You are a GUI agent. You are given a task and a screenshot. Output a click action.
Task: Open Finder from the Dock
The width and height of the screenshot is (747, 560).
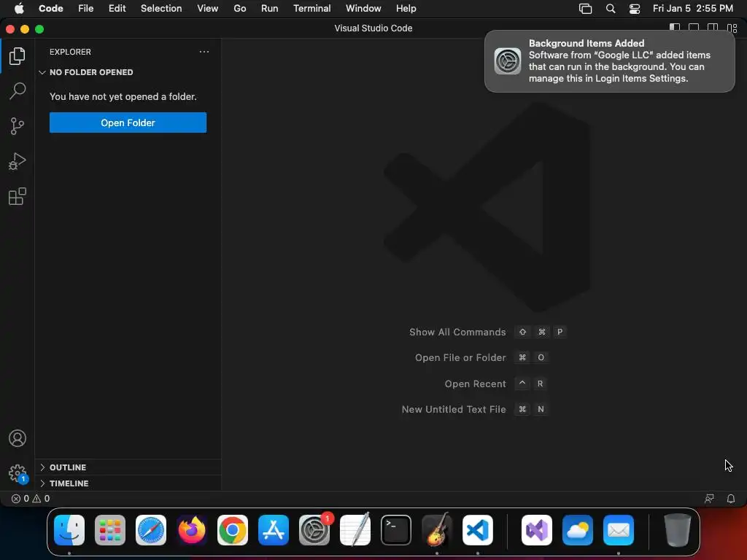(x=69, y=530)
